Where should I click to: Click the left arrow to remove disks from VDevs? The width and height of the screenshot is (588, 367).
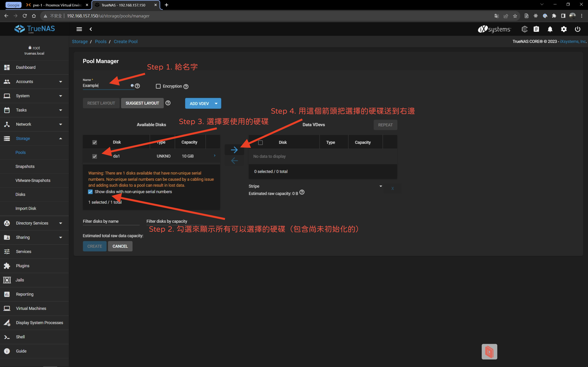tap(234, 161)
